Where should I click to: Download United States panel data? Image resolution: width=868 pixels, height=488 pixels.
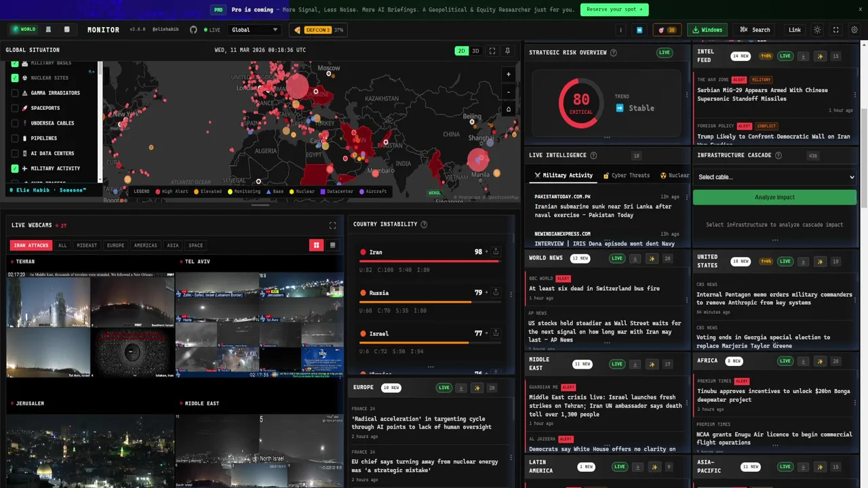pos(803,261)
